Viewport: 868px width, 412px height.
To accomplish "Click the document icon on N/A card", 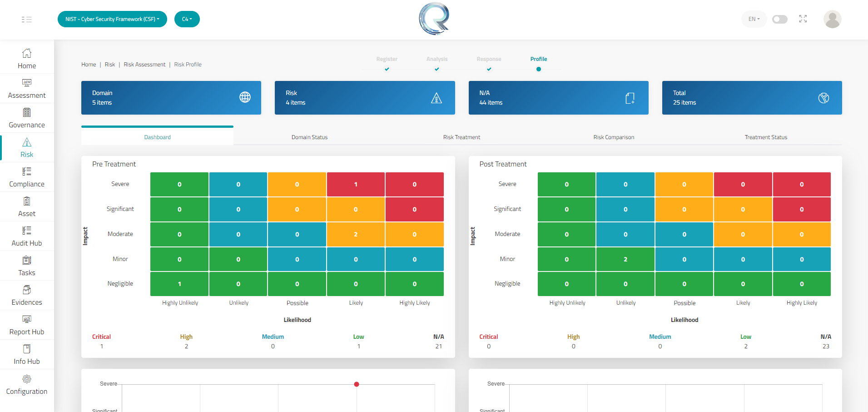I will click(630, 98).
